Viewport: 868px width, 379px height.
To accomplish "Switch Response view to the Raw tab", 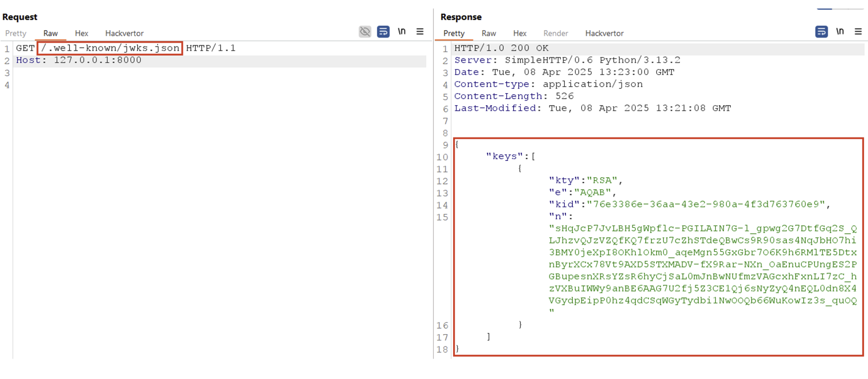I will pos(489,34).
